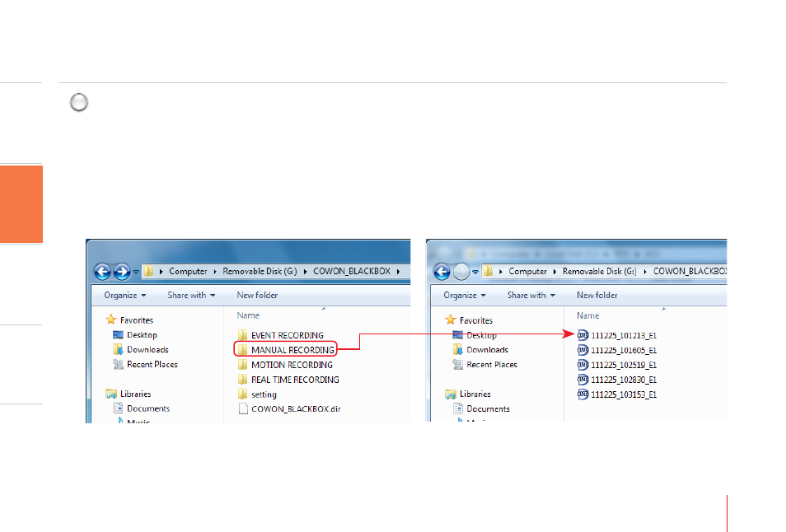Screen dimensions: 786x532
Task: Select COWON_BLACKBOX.dir file icon
Action: tap(243, 408)
